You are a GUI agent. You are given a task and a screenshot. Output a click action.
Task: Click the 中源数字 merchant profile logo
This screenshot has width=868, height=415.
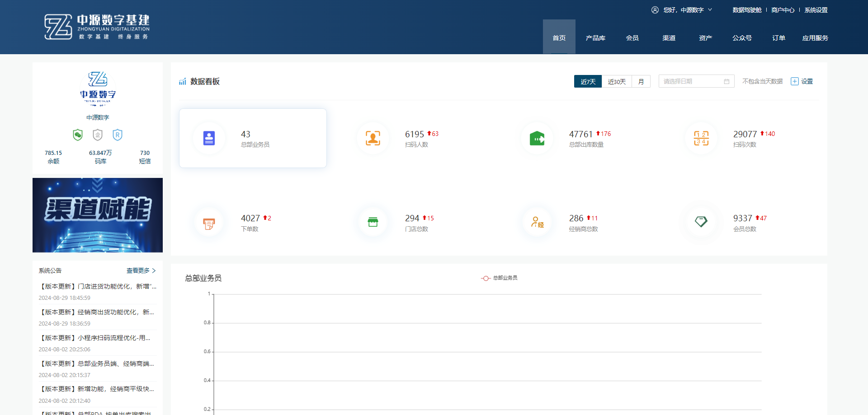click(x=98, y=89)
